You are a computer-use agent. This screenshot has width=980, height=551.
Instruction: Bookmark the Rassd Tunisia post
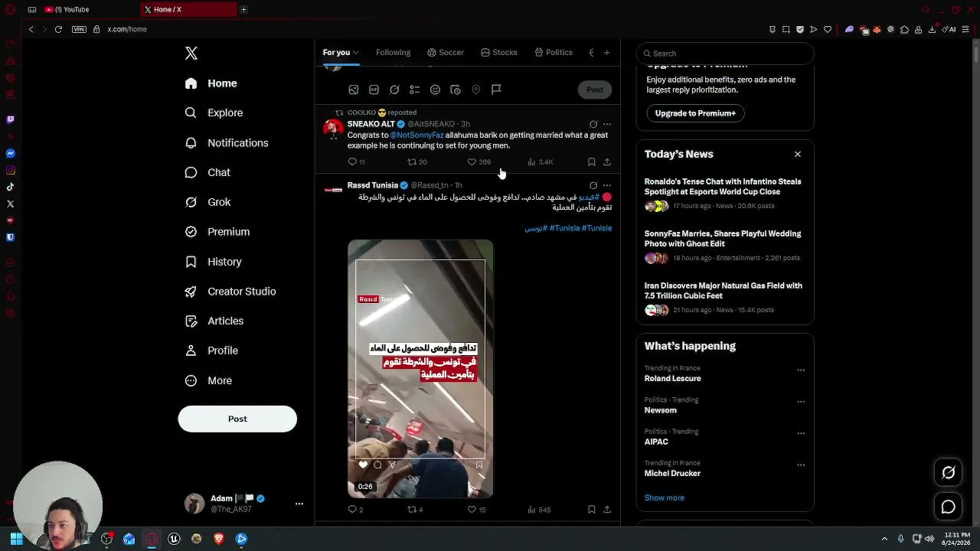coord(591,510)
